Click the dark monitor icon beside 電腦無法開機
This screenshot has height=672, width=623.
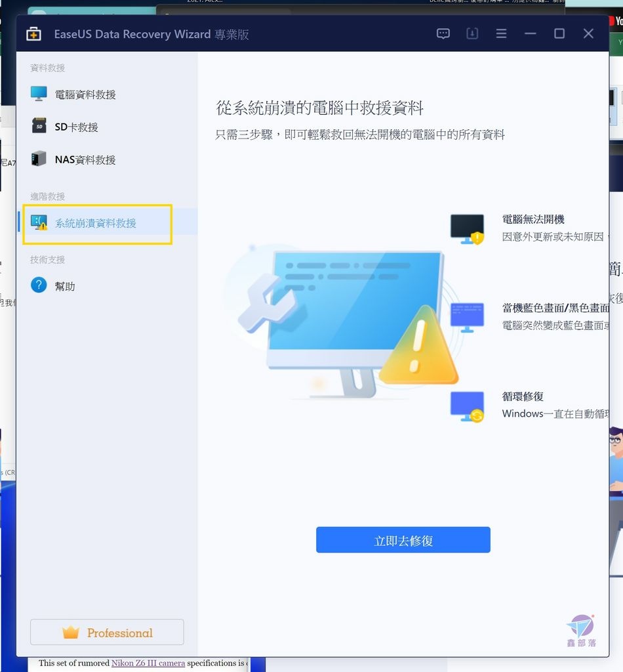(x=467, y=229)
